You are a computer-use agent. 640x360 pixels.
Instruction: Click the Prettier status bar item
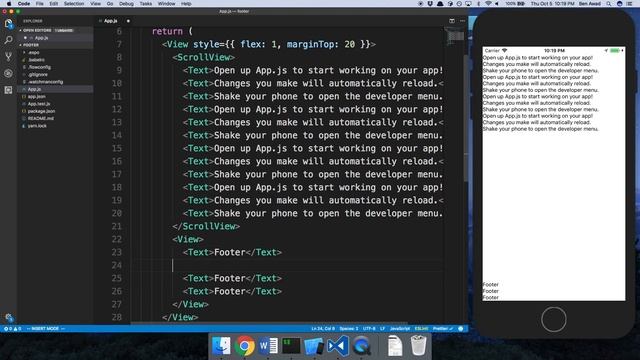click(442, 329)
